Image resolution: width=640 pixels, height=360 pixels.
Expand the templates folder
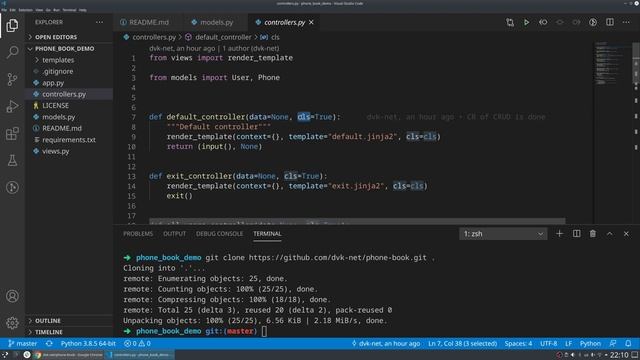coord(58,60)
